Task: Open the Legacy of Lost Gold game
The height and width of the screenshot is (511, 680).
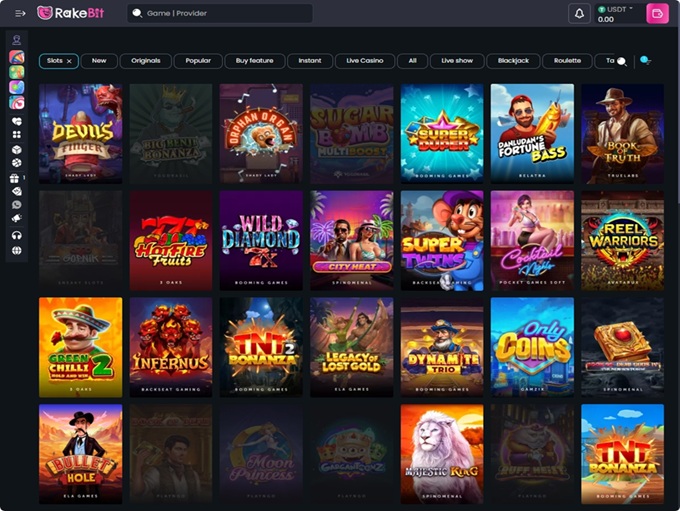Action: (x=352, y=347)
